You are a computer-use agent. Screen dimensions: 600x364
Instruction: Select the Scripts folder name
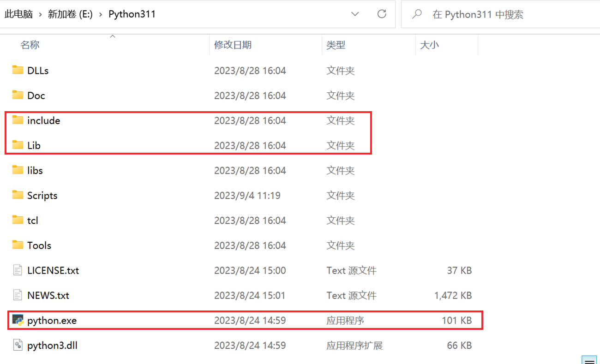(42, 195)
